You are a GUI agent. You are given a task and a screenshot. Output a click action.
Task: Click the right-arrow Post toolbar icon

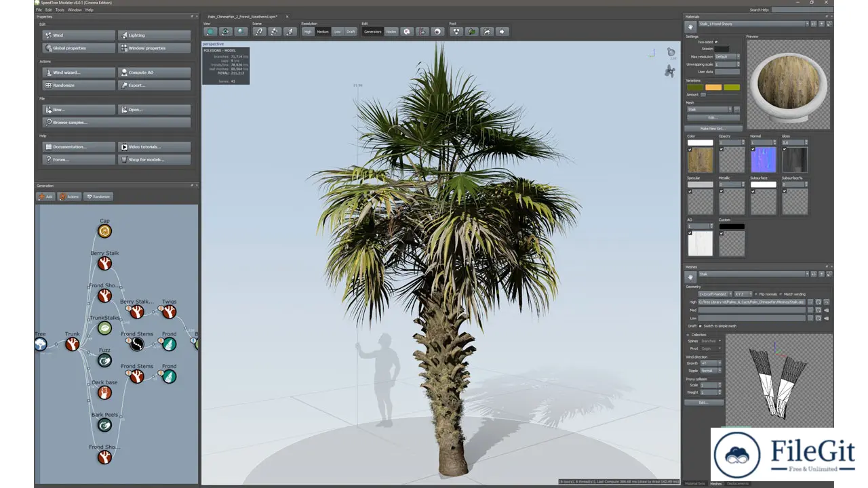(x=502, y=31)
